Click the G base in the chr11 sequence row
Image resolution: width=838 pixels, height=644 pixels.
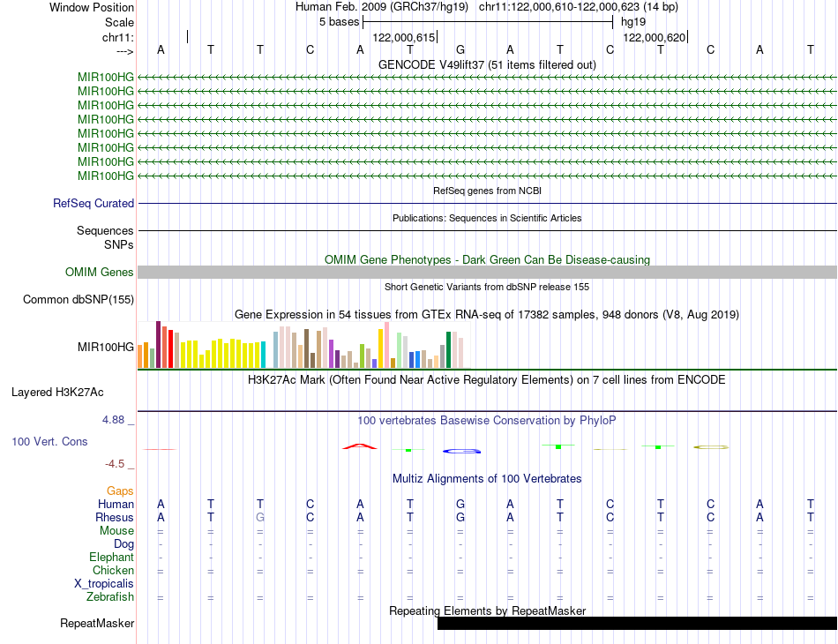pyautogui.click(x=460, y=49)
